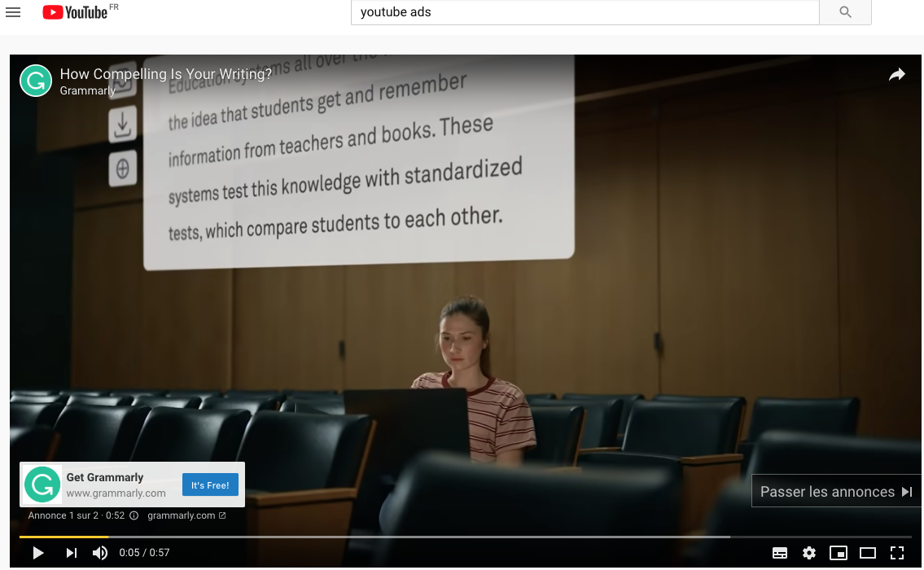
Task: Click the 0:05 / 0:57 time display
Action: 144,553
